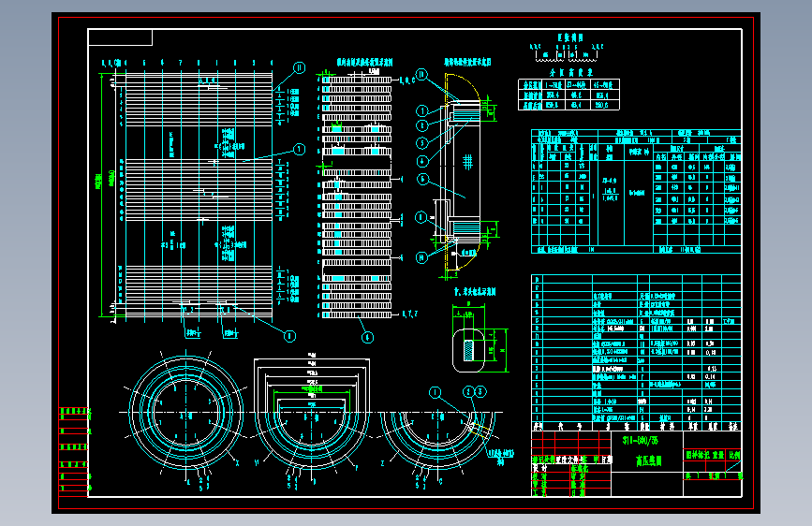This screenshot has height=526, width=812.
Task: Select the rounded-rectangle conductor cross-section detail
Action: click(x=468, y=350)
